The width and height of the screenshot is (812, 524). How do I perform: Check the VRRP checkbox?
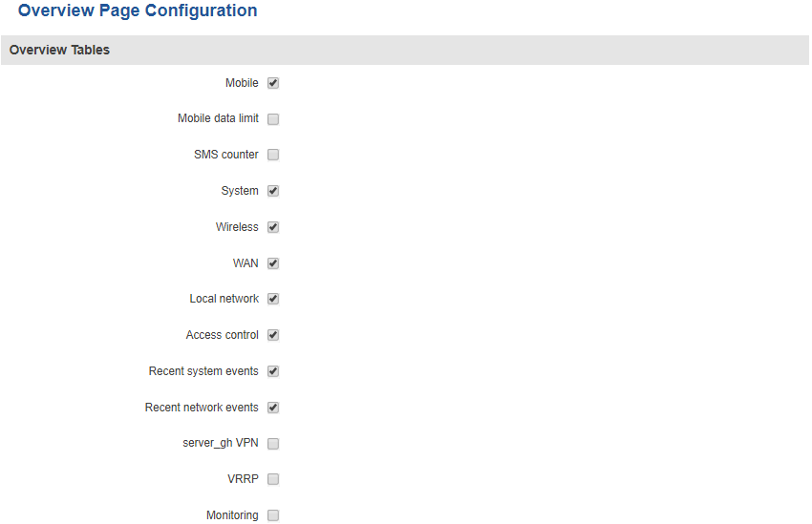coord(273,479)
